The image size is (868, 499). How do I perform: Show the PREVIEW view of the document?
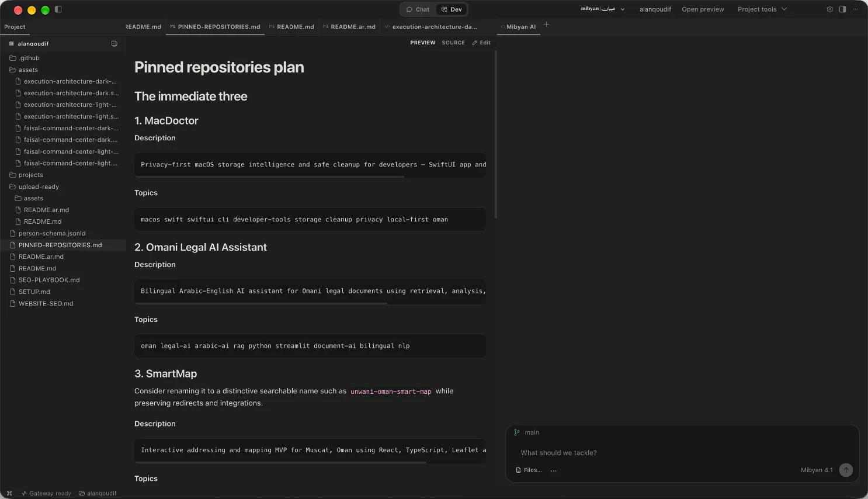[x=423, y=43]
